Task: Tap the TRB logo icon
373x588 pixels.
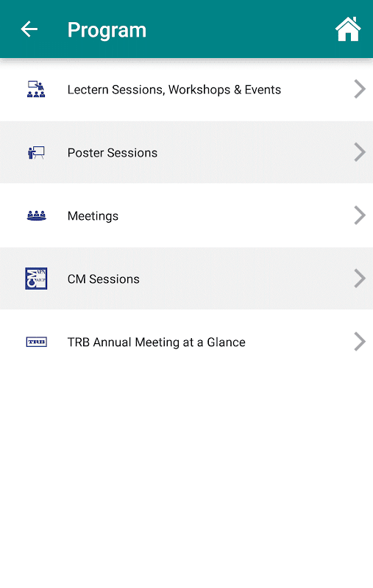Action: pyautogui.click(x=36, y=342)
